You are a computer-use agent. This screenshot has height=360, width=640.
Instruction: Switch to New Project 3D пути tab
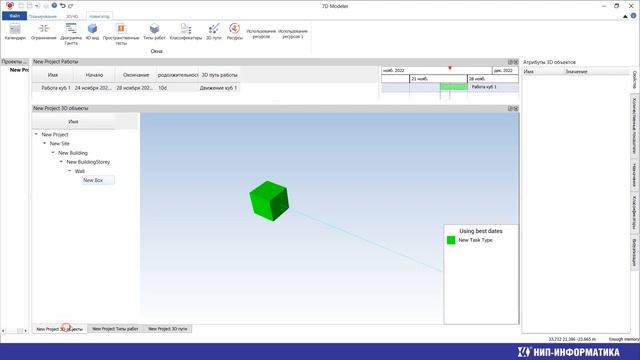[x=167, y=329]
